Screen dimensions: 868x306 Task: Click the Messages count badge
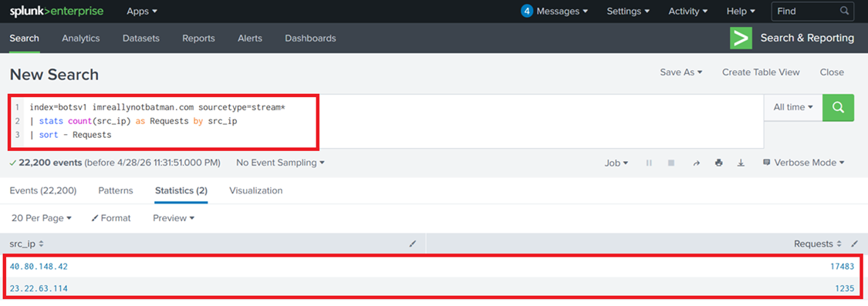(527, 11)
